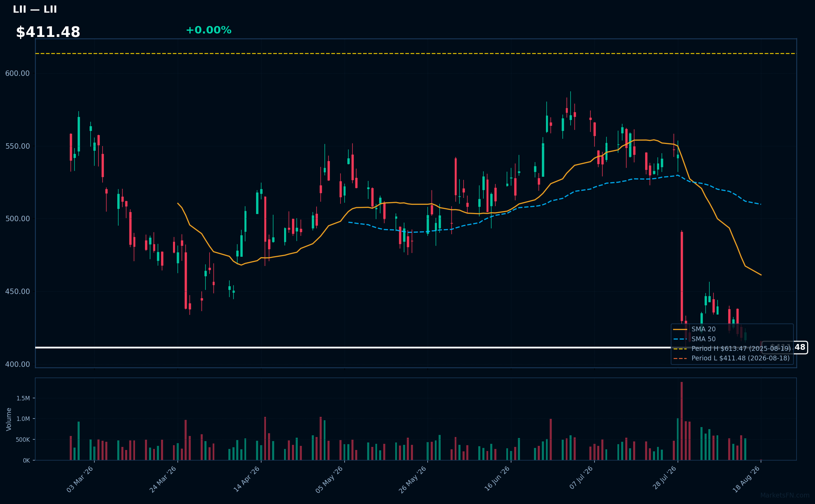Image resolution: width=815 pixels, height=504 pixels.
Task: Click the 05 May '26 date label
Action: 330,479
